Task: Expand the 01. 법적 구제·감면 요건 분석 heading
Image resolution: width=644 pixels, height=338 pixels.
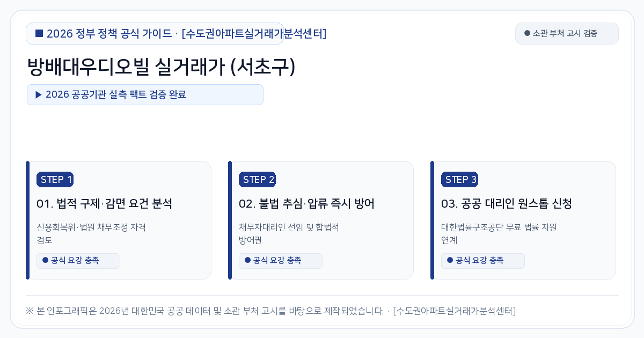Action: pyautogui.click(x=104, y=204)
